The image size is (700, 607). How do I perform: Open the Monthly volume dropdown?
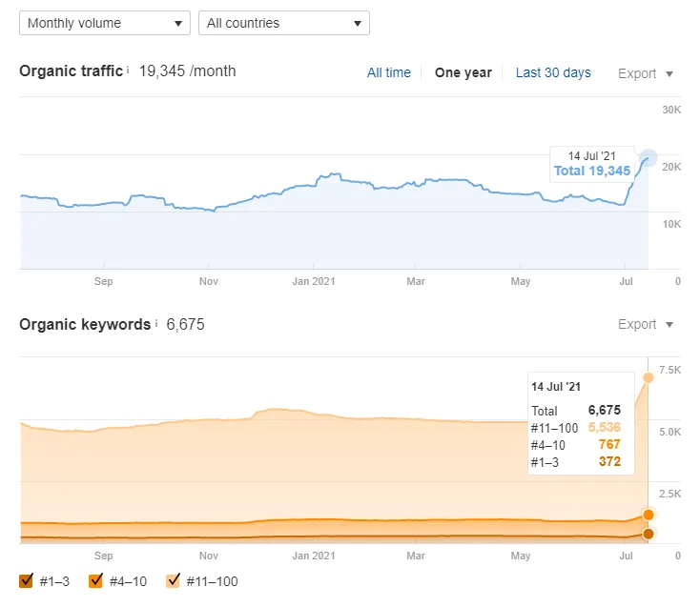coord(105,23)
